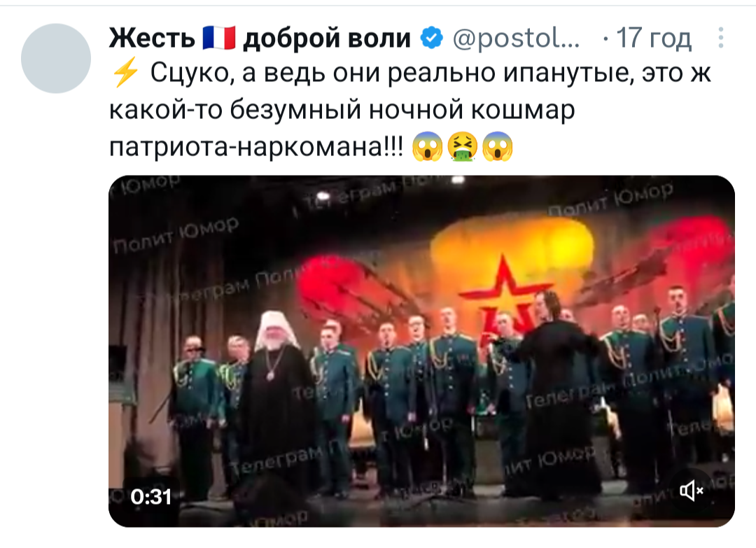Play the video of the military choir

tap(421, 351)
